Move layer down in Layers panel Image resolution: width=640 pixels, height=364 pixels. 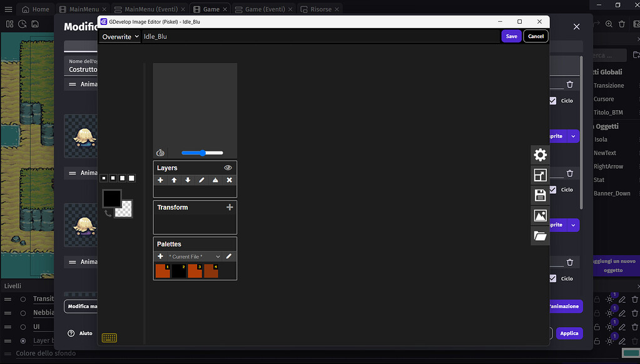coord(188,180)
